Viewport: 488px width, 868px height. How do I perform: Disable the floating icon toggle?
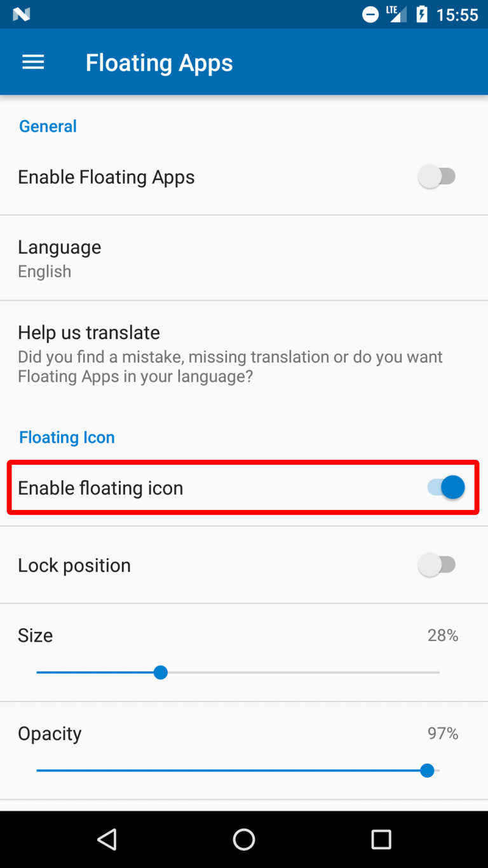point(445,488)
